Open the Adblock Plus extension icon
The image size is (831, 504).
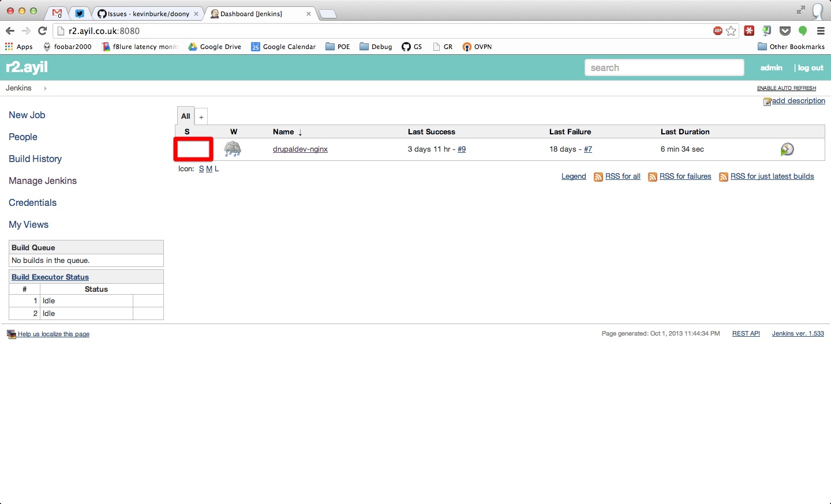coord(718,31)
